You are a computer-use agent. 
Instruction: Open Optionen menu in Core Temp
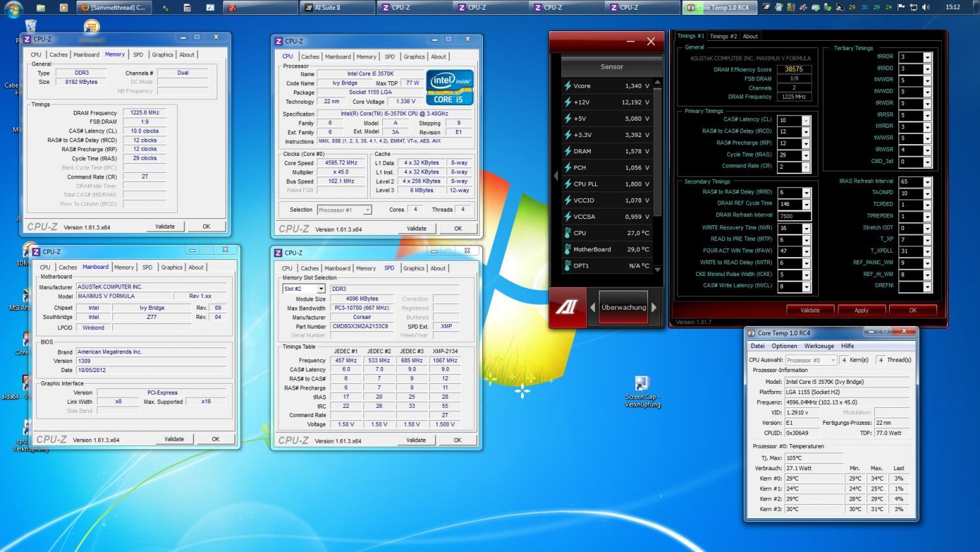784,346
